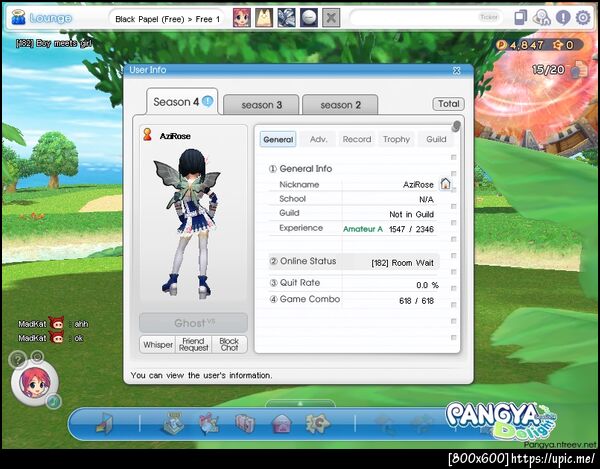Click the Lounge icon in top bar
600x469 pixels.
[x=18, y=18]
